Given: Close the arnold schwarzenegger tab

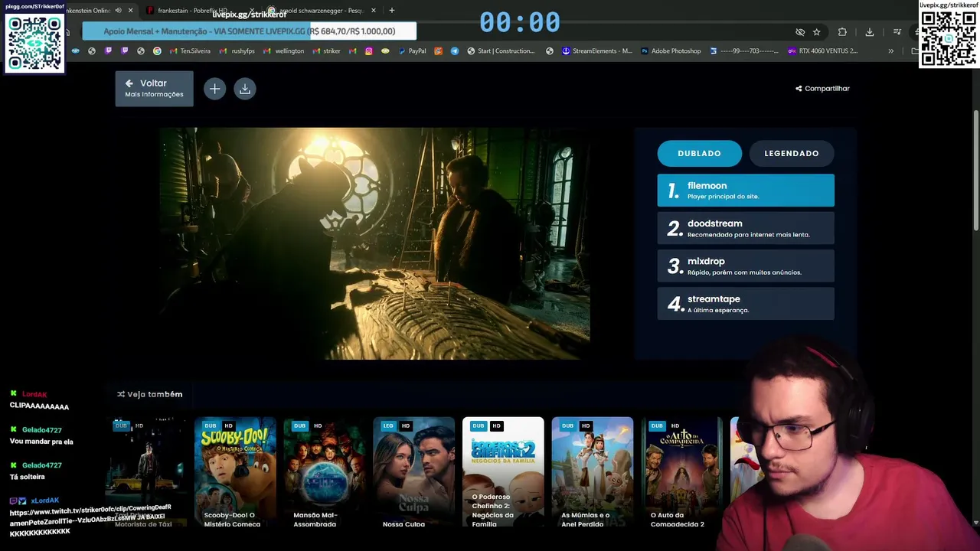Looking at the screenshot, I should (x=374, y=11).
